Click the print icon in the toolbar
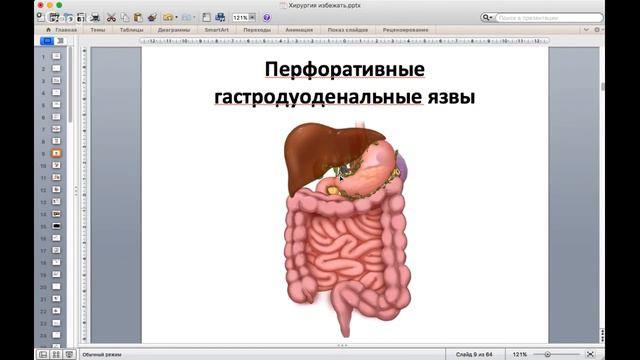 tap(95, 17)
